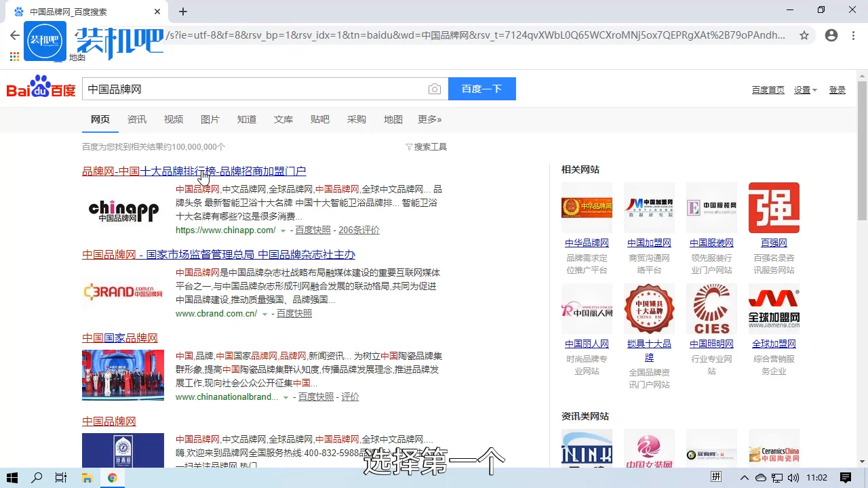Viewport: 868px width, 488px height.
Task: Open File Explorer from the taskbar
Action: coord(87,477)
